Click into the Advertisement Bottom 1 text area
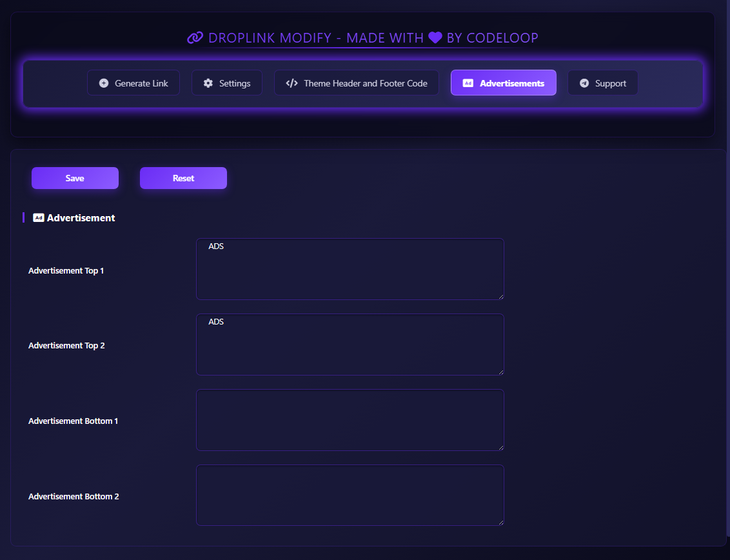The height and width of the screenshot is (560, 730). [x=350, y=420]
